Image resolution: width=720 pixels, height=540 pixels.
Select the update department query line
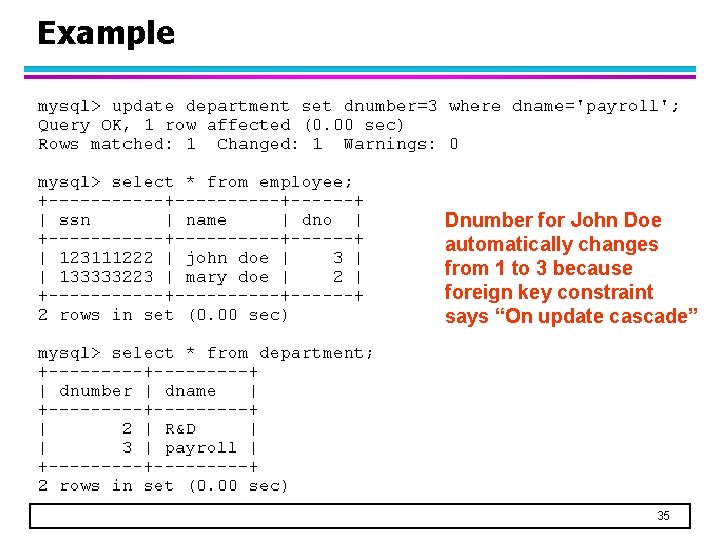pos(358,107)
